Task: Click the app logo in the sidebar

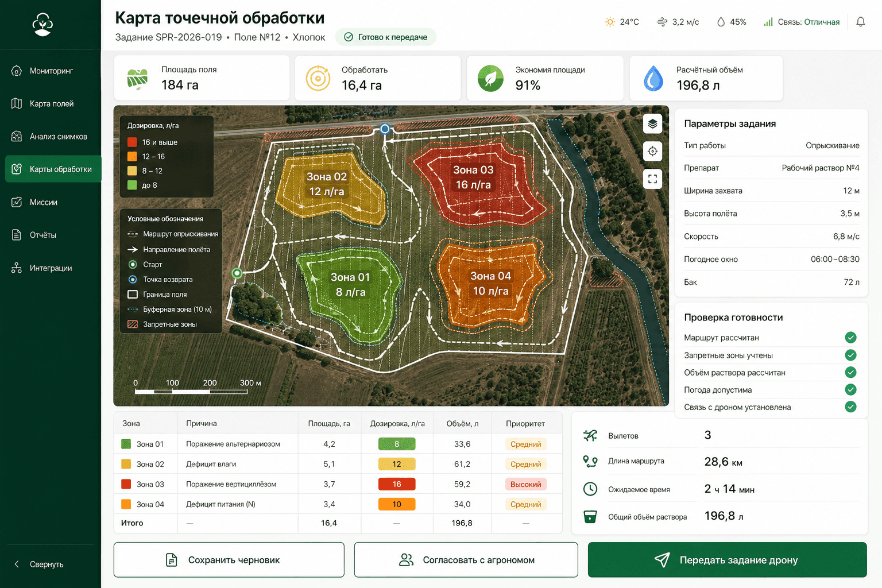Action: [42, 24]
